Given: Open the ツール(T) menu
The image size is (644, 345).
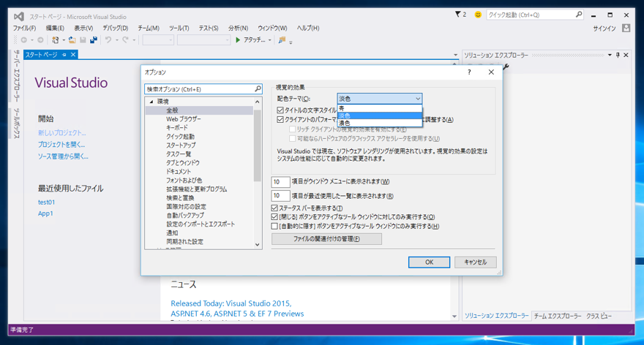Looking at the screenshot, I should (x=179, y=28).
